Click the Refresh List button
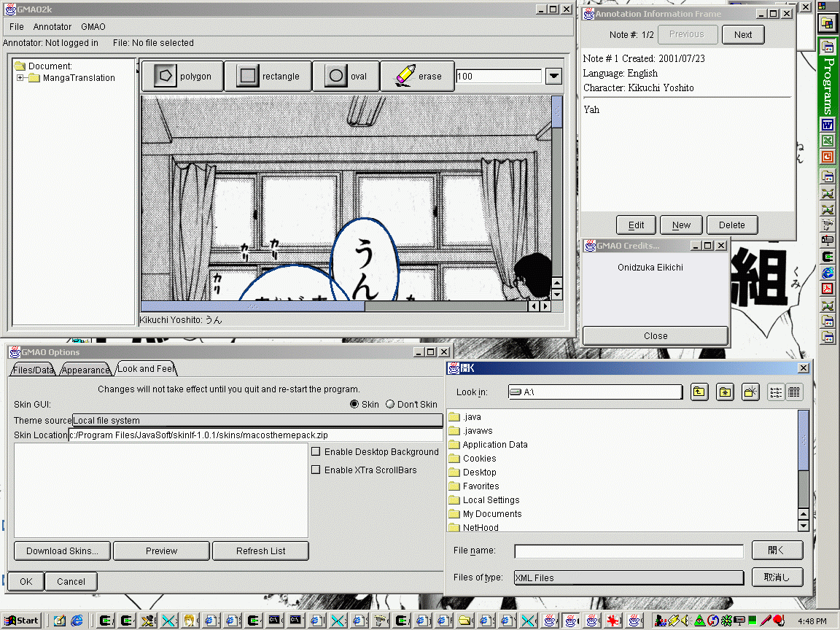This screenshot has height=630, width=840. click(260, 551)
